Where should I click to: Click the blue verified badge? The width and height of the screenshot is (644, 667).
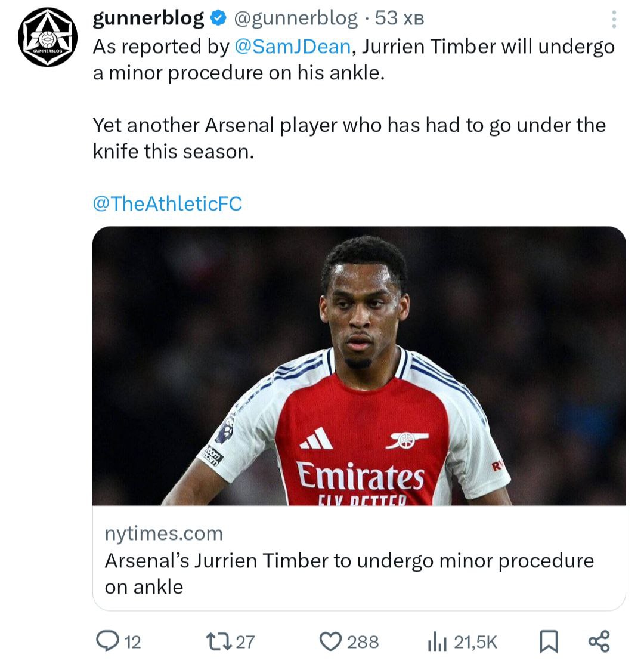pos(218,19)
